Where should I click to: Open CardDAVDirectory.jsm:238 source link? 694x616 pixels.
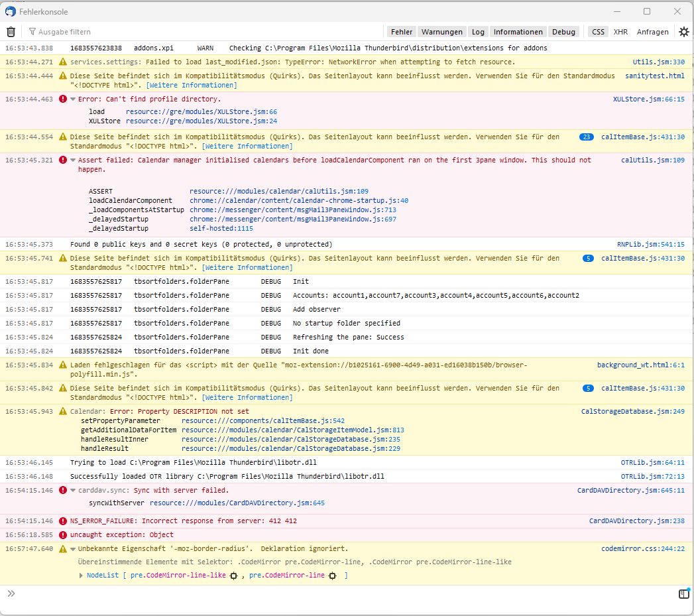(636, 521)
